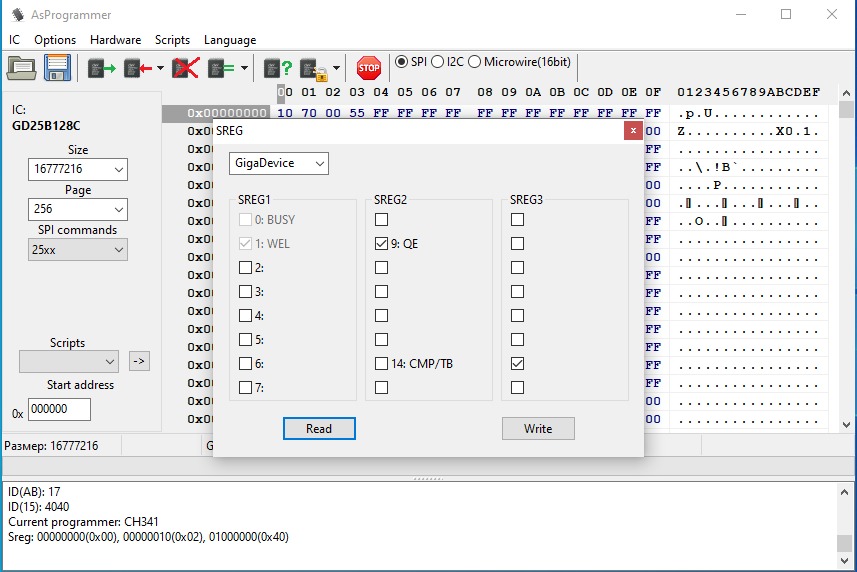This screenshot has width=857, height=572.
Task: Toggle SREG1 bit 5 checkbox
Action: [x=245, y=340]
